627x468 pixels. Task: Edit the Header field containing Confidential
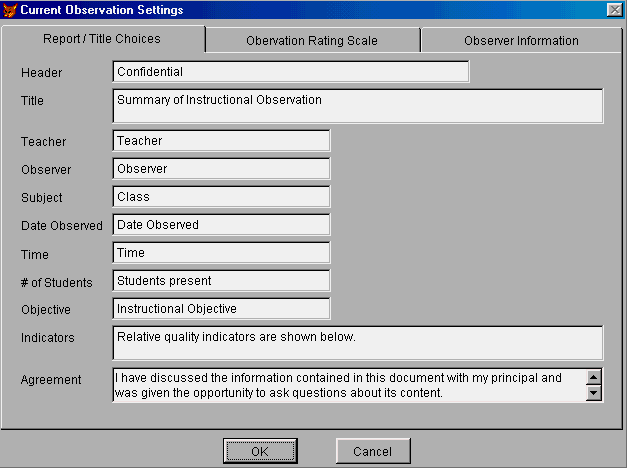[x=291, y=72]
